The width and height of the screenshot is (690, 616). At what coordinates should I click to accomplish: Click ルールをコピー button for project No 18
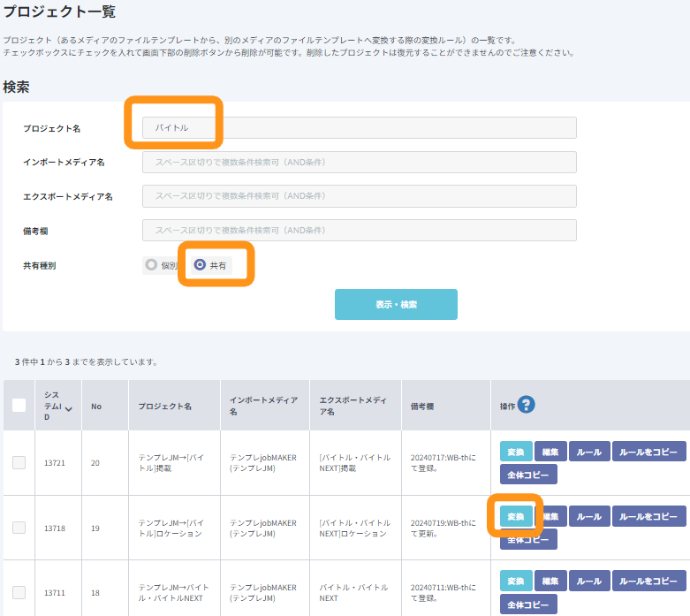click(648, 581)
